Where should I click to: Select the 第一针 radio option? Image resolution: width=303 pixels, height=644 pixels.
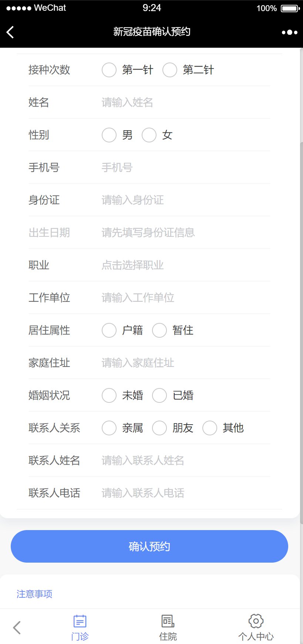coord(109,70)
